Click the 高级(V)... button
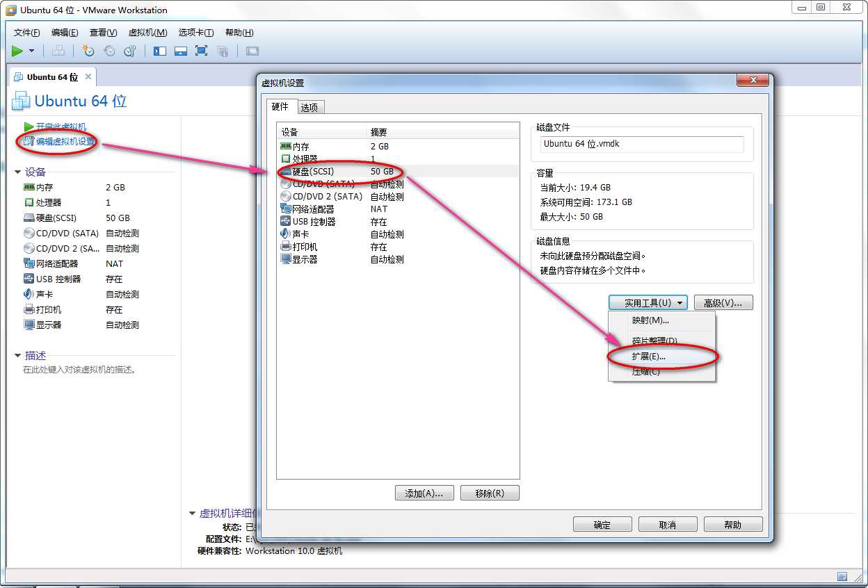This screenshot has width=868, height=588. point(723,303)
